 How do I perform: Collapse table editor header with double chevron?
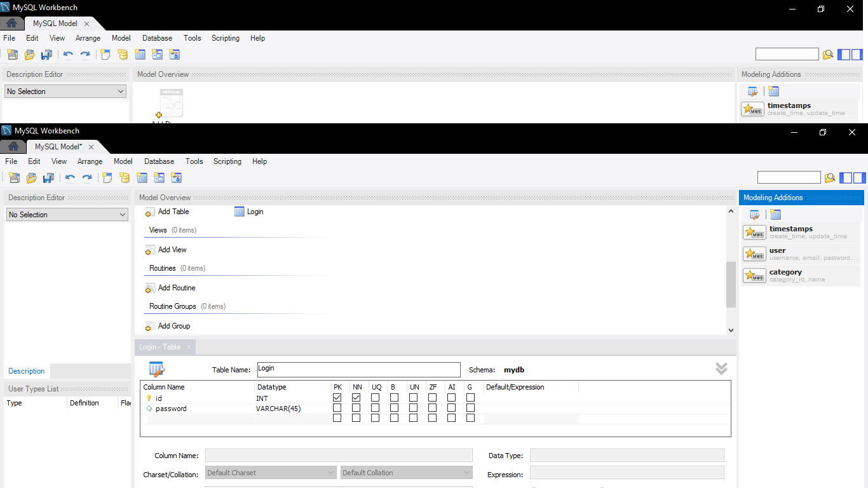pos(721,369)
